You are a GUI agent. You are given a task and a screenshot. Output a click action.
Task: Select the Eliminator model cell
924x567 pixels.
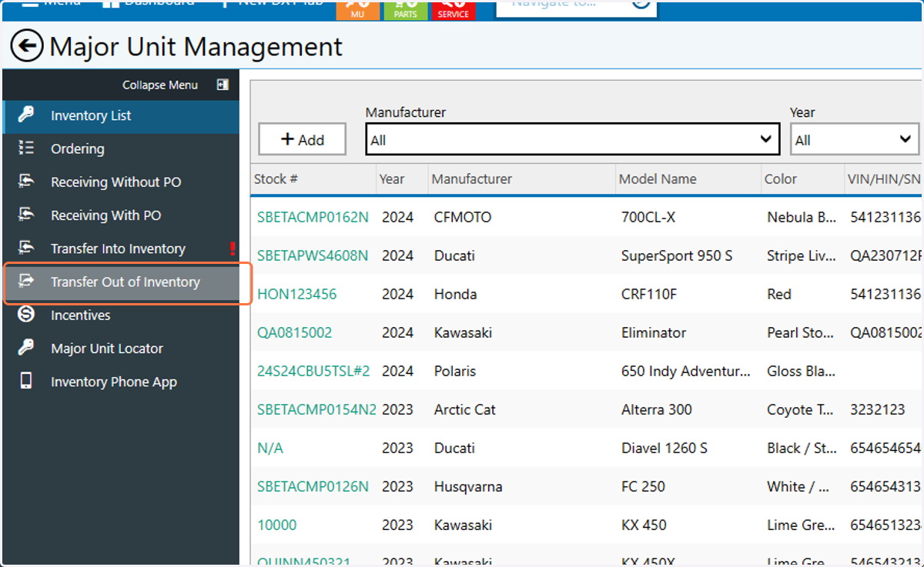pyautogui.click(x=652, y=332)
